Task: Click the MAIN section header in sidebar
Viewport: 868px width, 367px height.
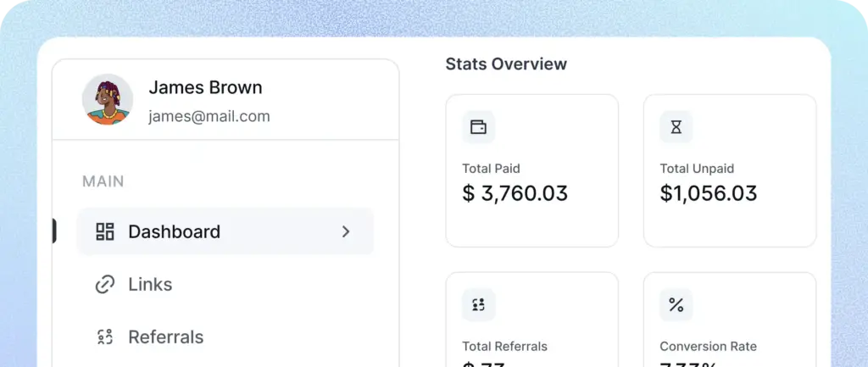Action: (103, 181)
